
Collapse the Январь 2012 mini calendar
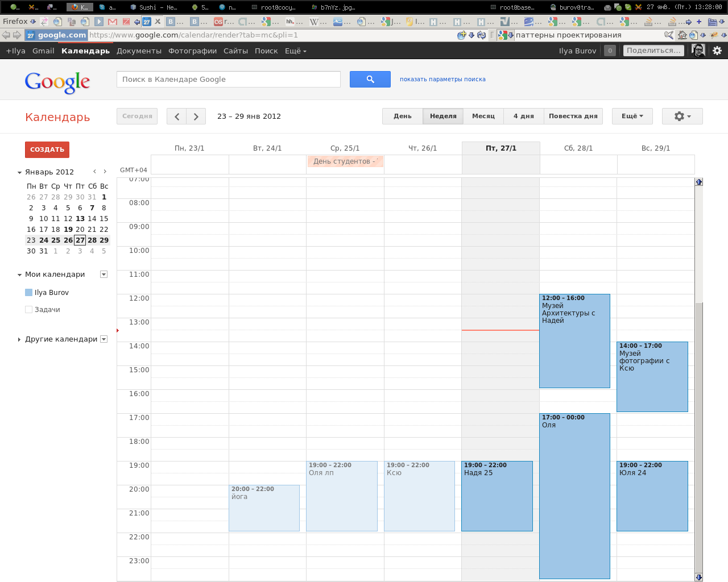coord(19,172)
